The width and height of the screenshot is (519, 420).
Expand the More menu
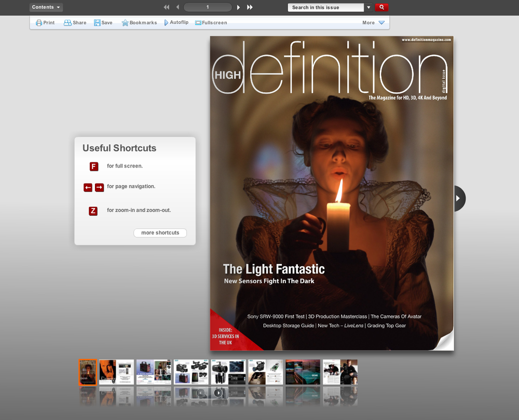coord(373,23)
